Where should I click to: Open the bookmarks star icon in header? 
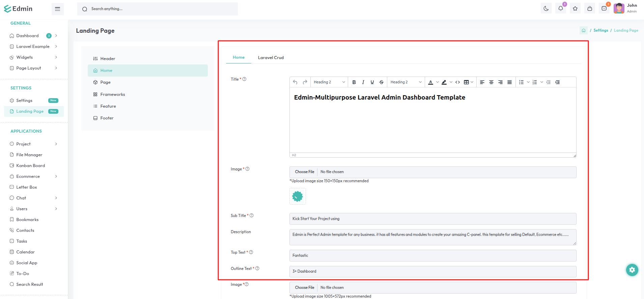pyautogui.click(x=575, y=9)
